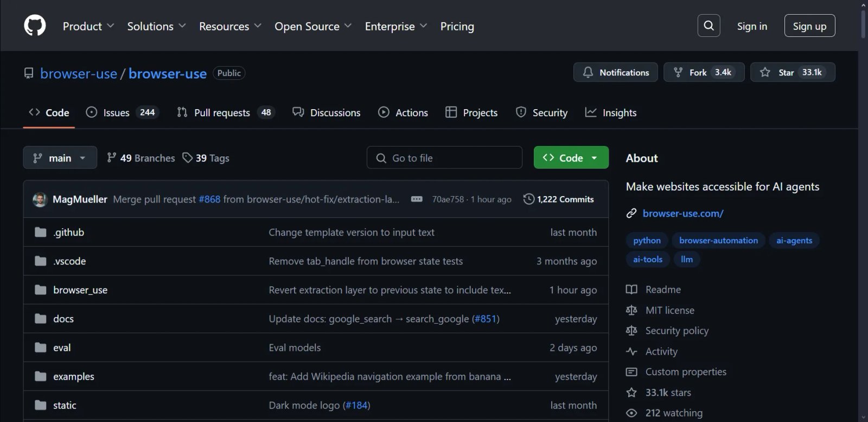Click the browser_use folder icon
The width and height of the screenshot is (868, 422).
click(41, 290)
